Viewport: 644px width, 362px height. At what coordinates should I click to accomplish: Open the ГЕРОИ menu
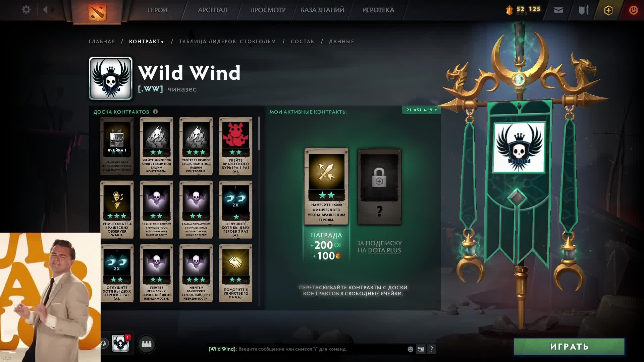(x=158, y=10)
